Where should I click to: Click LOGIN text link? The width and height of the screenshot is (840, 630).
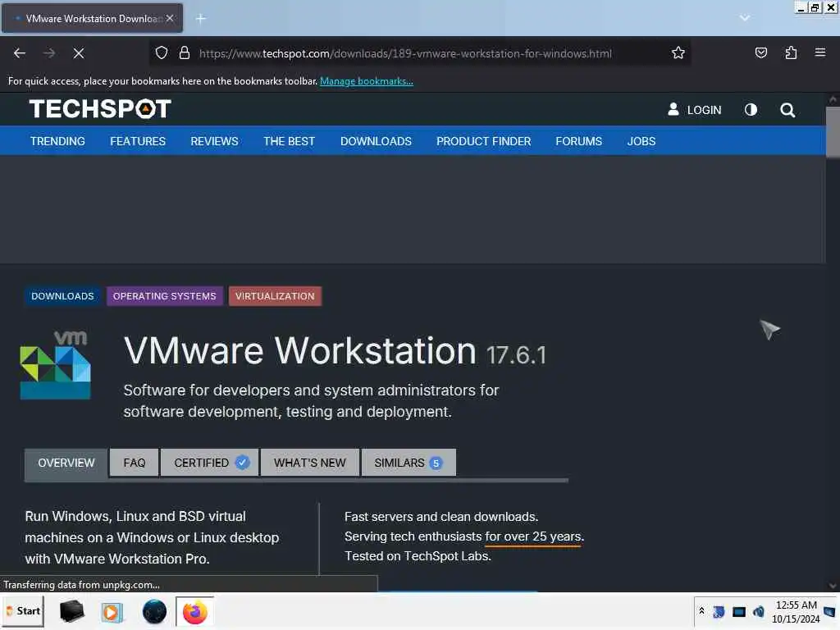coord(704,110)
